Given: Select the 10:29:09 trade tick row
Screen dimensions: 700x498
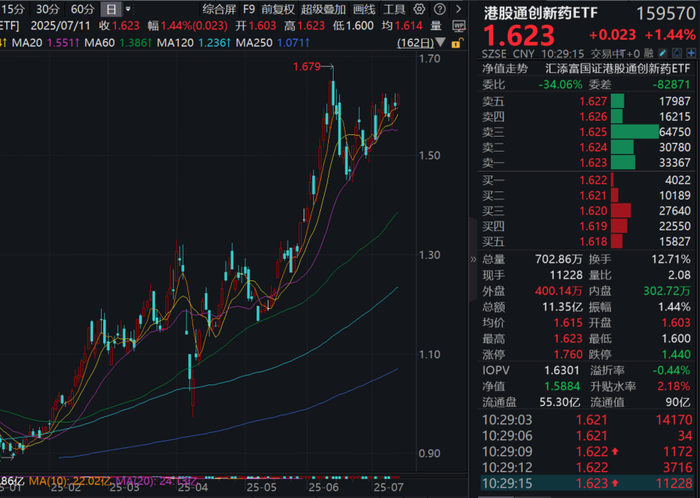Looking at the screenshot, I should [x=587, y=452].
